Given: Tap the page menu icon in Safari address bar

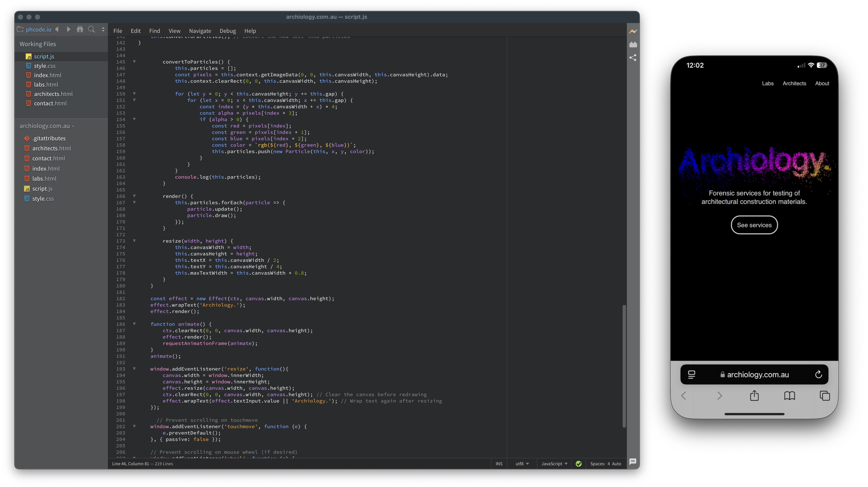Looking at the screenshot, I should point(691,374).
